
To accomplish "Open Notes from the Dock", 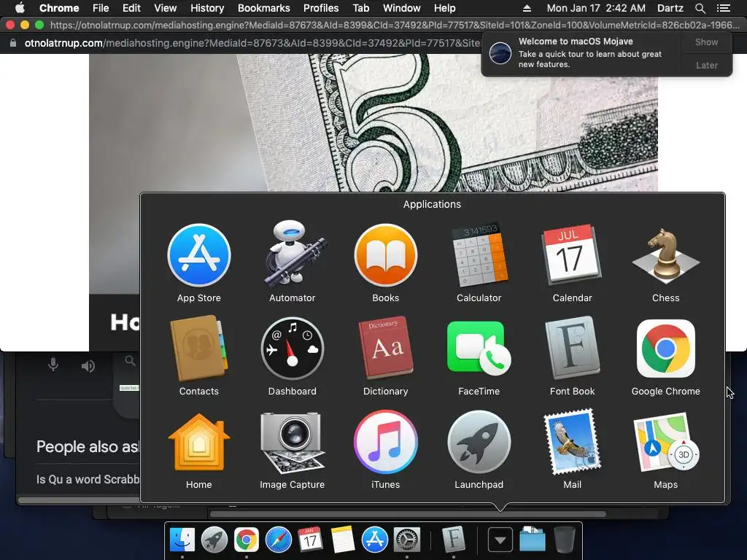I will point(342,540).
